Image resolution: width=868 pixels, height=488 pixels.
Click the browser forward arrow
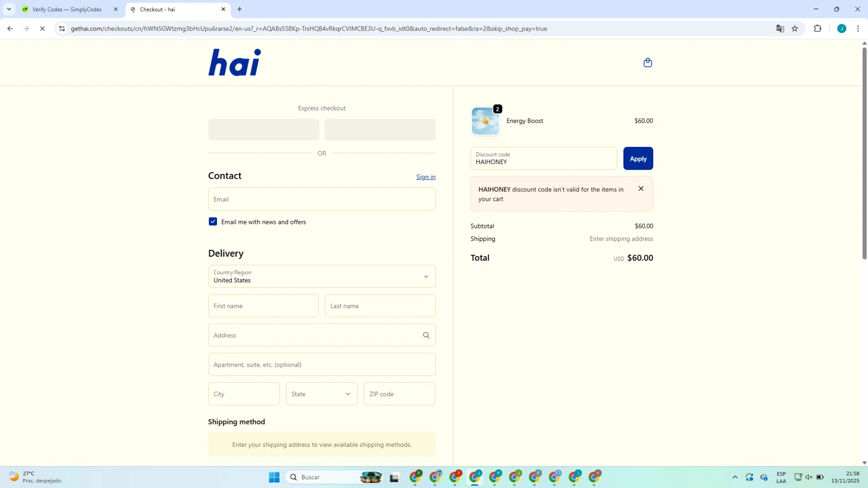26,28
